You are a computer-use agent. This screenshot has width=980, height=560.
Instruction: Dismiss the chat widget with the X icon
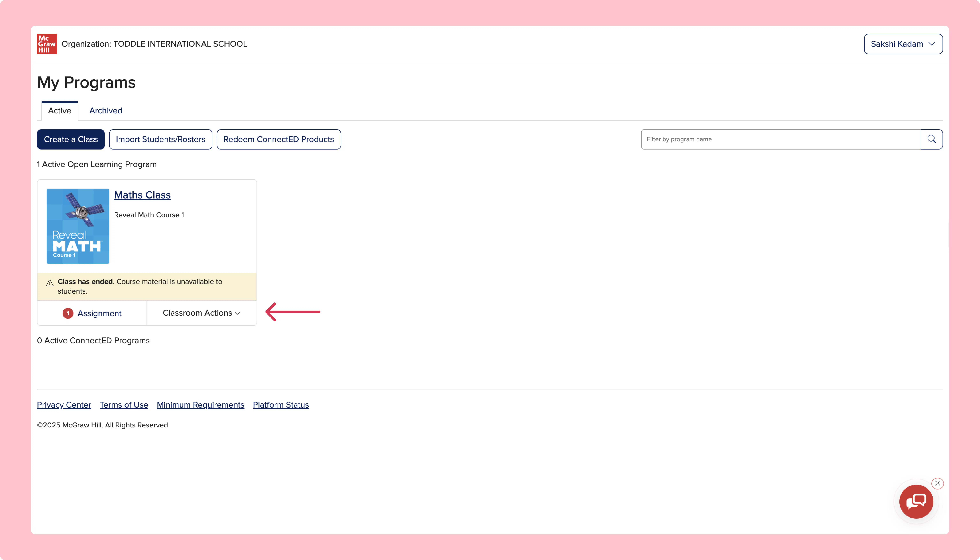coord(938,483)
